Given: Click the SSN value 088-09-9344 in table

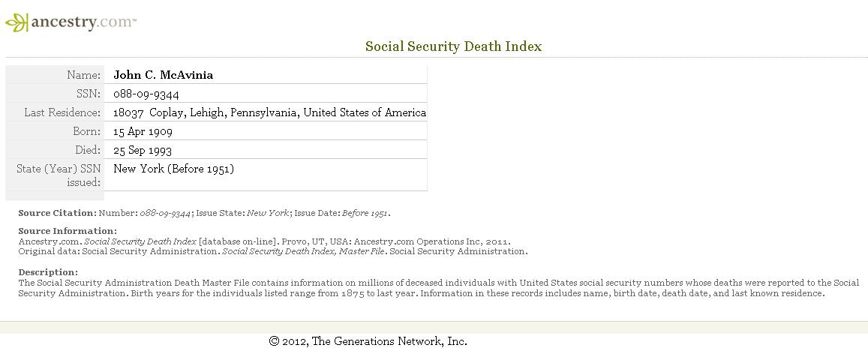Looking at the screenshot, I should tap(146, 94).
